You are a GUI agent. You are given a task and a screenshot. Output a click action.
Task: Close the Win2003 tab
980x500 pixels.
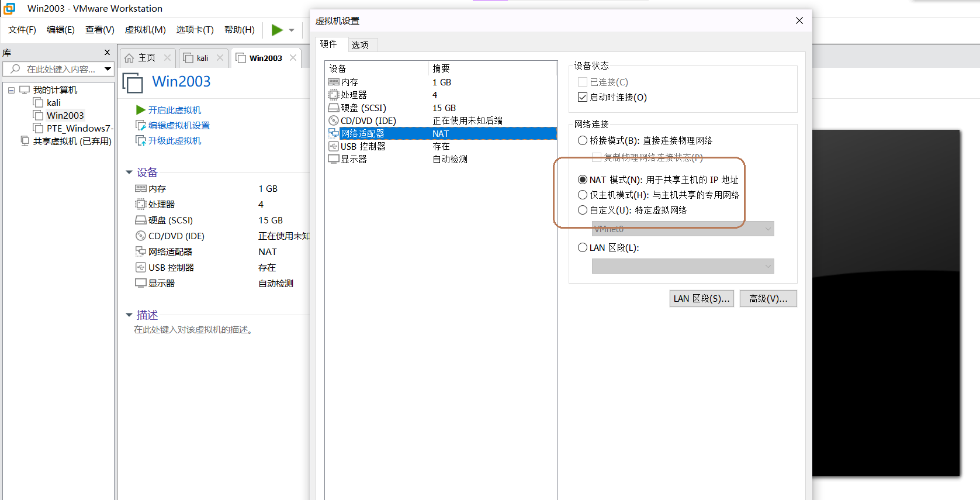pos(293,57)
